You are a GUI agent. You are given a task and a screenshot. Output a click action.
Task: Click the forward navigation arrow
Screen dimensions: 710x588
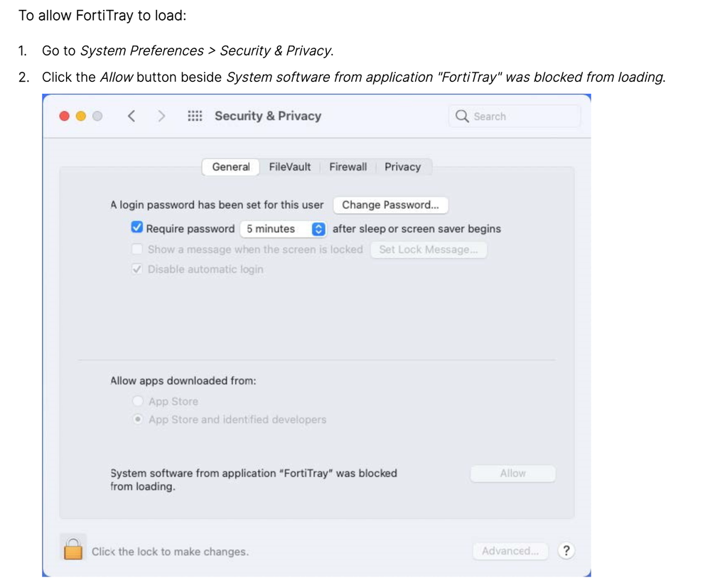[162, 116]
